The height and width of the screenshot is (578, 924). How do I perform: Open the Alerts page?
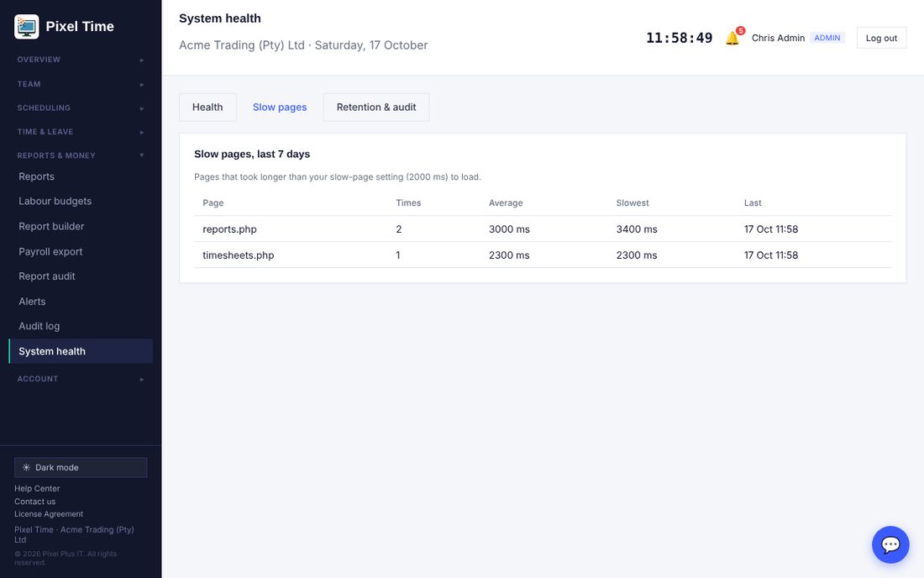click(x=81, y=302)
